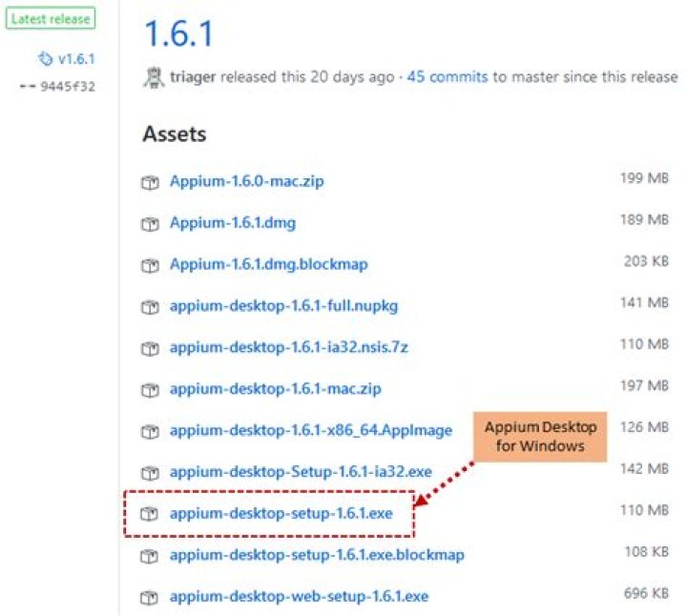Click the 108 KB size value
This screenshot has width=687, height=616.
click(x=647, y=552)
